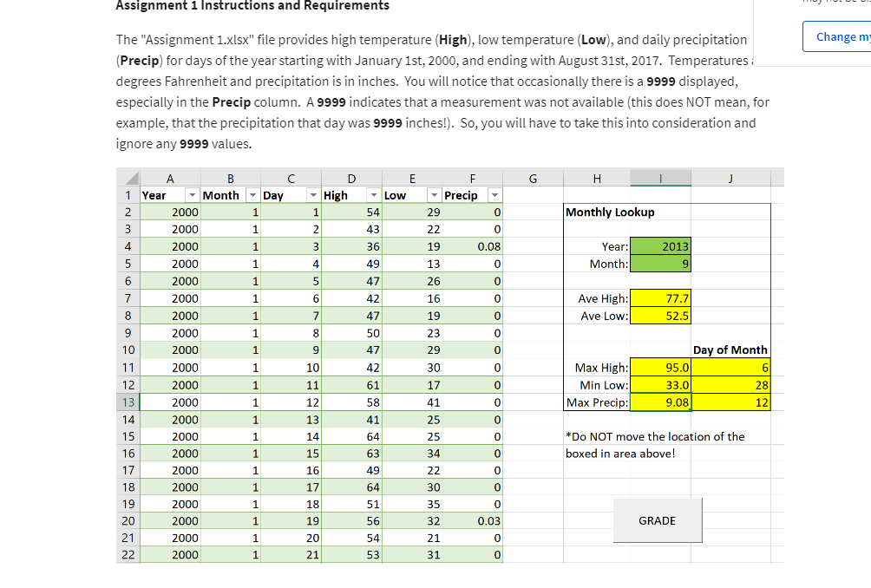Open the Precip column filter arrow
This screenshot has width=871, height=588.
click(x=495, y=195)
